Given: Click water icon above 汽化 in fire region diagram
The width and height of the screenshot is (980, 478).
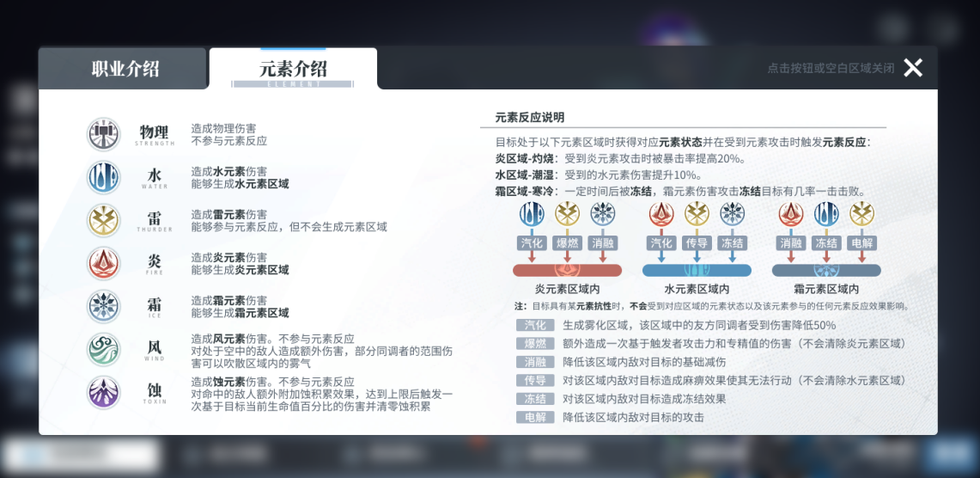Looking at the screenshot, I should (x=532, y=213).
